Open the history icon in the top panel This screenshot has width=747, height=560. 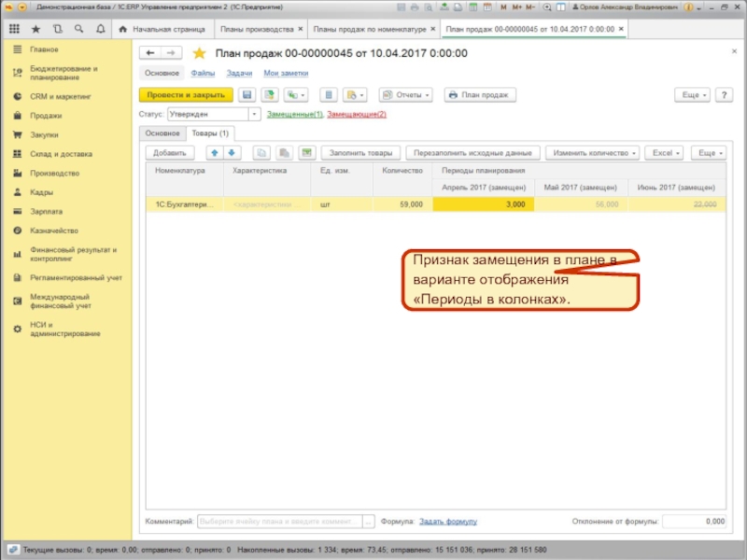pyautogui.click(x=58, y=30)
